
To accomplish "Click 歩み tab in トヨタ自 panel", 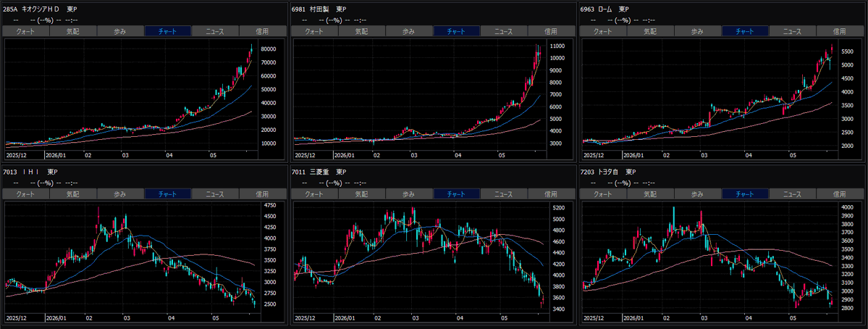I will [698, 194].
